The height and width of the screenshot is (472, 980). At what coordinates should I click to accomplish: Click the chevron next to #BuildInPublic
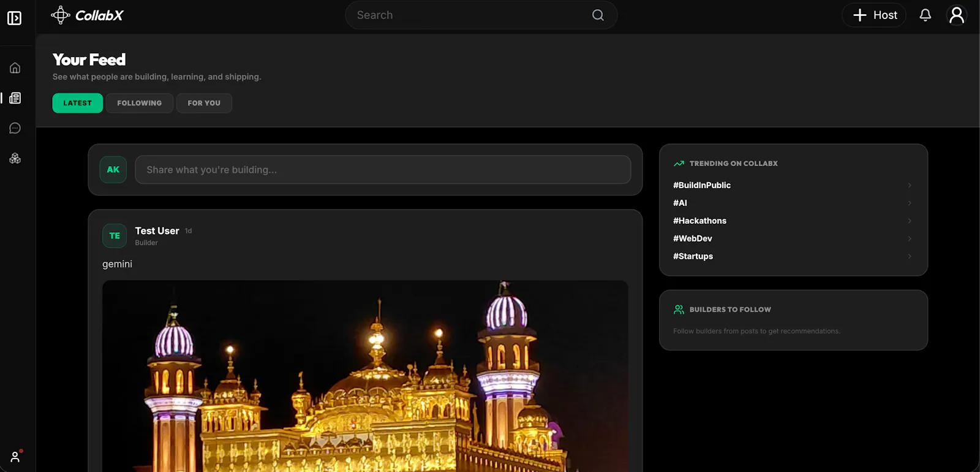[910, 185]
